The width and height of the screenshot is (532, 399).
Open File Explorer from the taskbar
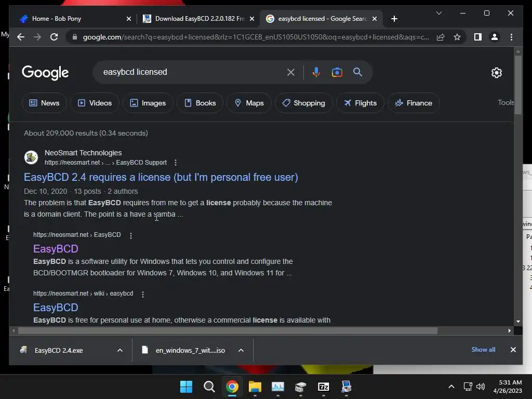pos(255,387)
